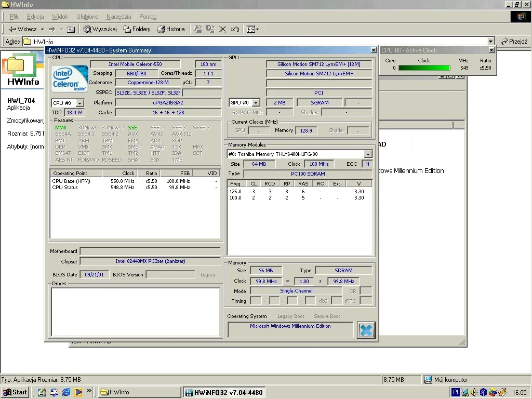Click the Przejdź go button

tap(514, 42)
